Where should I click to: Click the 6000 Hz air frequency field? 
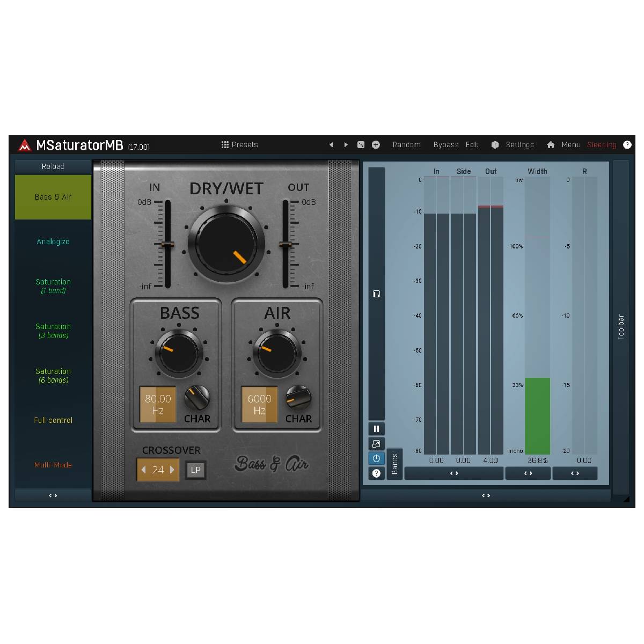pyautogui.click(x=259, y=404)
